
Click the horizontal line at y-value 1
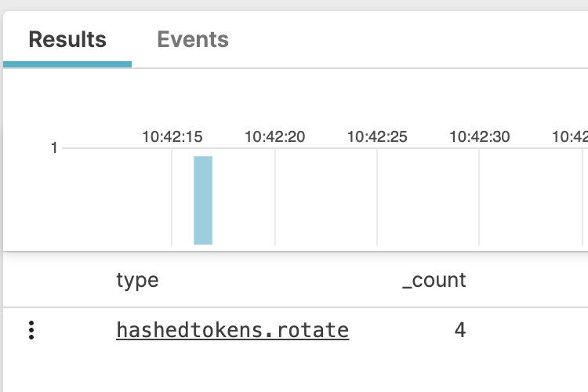click(118, 147)
